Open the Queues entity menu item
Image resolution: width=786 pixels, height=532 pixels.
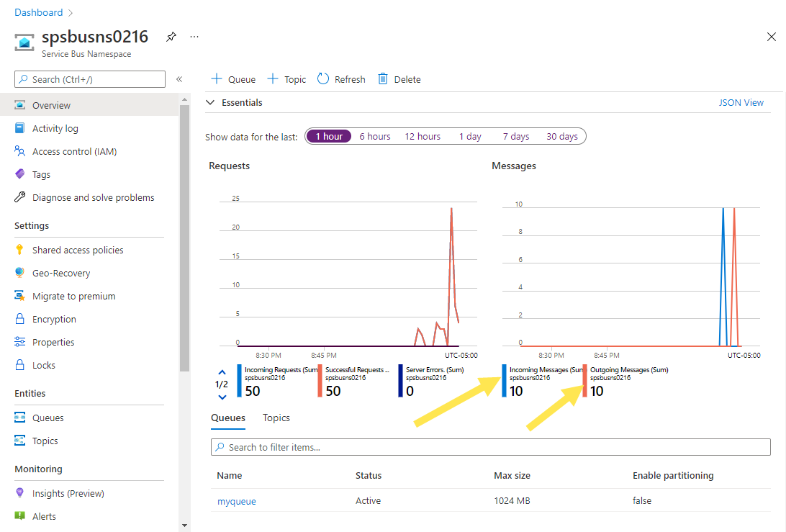pyautogui.click(x=48, y=418)
